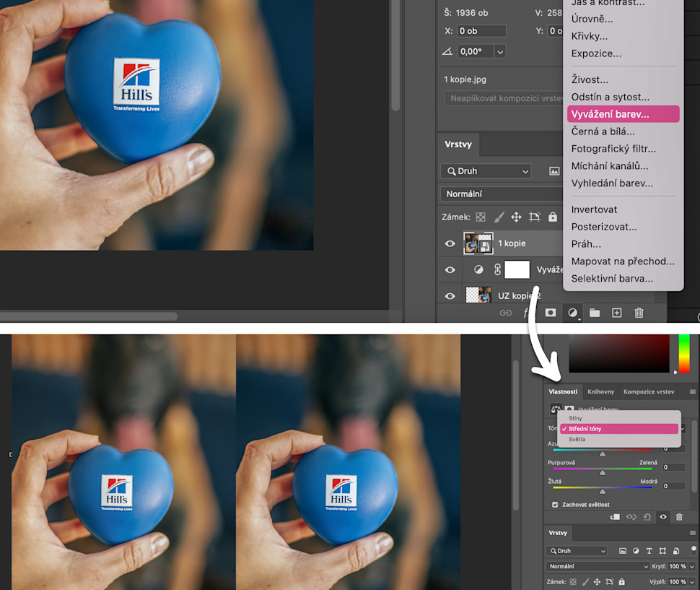Open Druh filter dropdown in upper Layers panel
700x590 pixels.
[x=486, y=171]
